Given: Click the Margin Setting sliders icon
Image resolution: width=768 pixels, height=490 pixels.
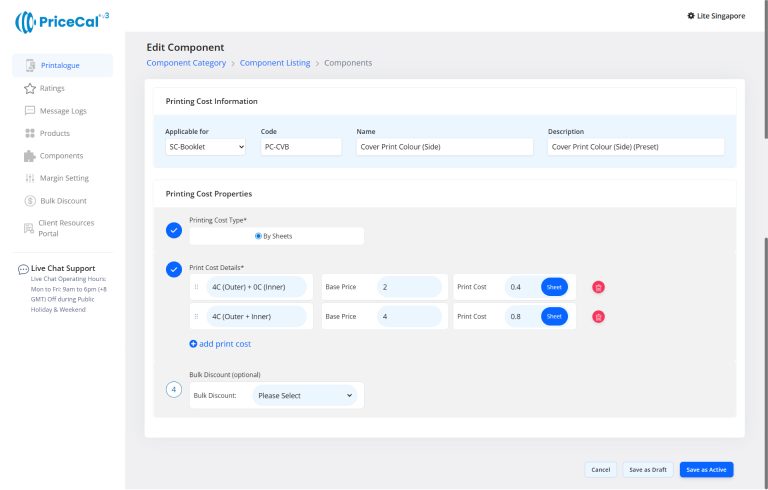Looking at the screenshot, I should pyautogui.click(x=30, y=178).
